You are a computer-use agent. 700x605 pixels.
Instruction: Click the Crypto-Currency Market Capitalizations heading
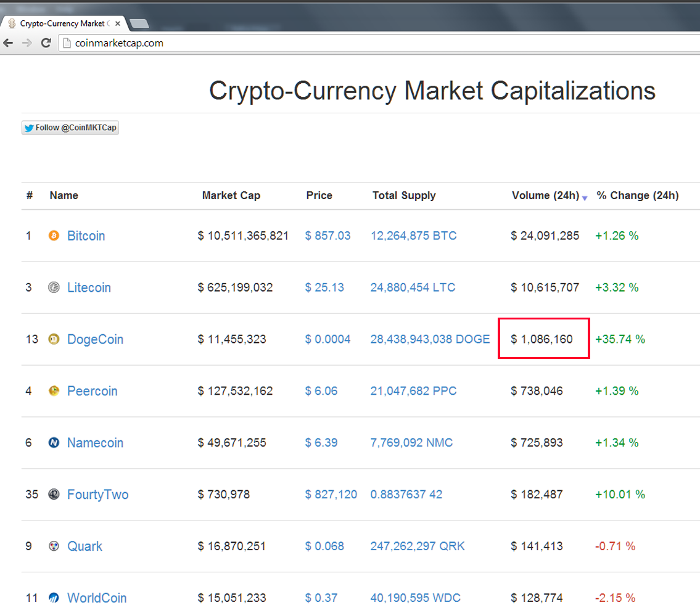click(432, 91)
